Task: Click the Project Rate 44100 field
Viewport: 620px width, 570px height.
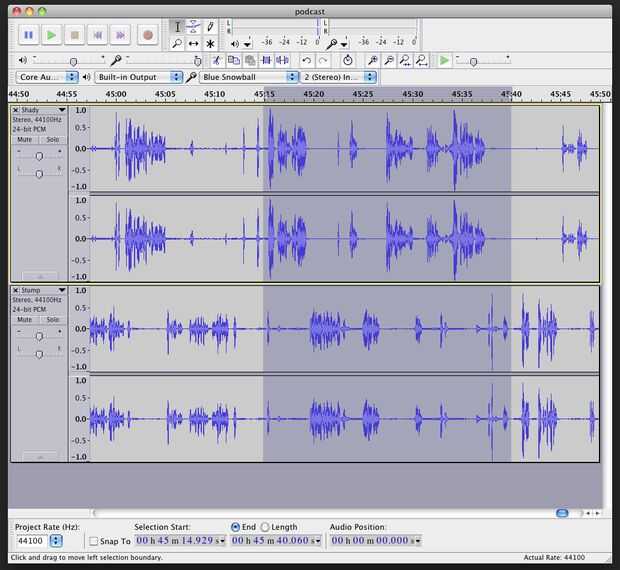Action: pos(30,541)
